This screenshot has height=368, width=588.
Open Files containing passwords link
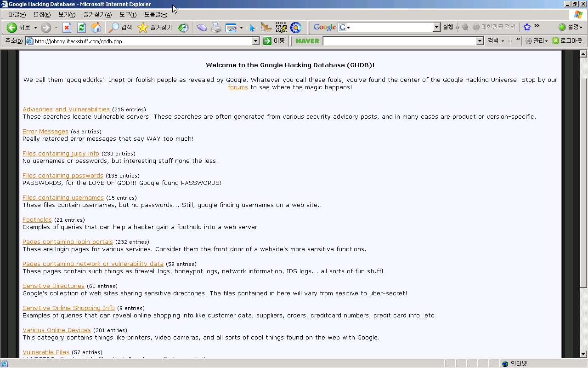(63, 176)
